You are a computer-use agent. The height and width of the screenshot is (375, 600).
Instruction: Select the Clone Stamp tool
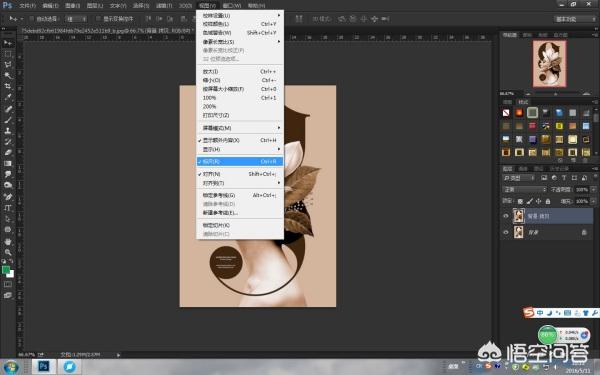click(x=8, y=130)
